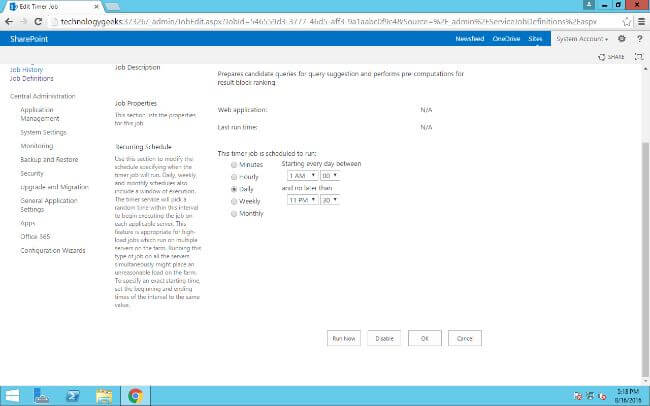
Task: Open Configuration Wizards
Action: [53, 250]
